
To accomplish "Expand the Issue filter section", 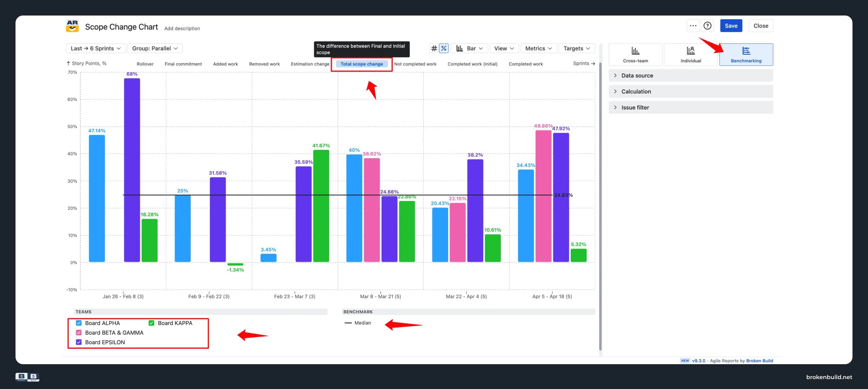I will click(x=690, y=107).
